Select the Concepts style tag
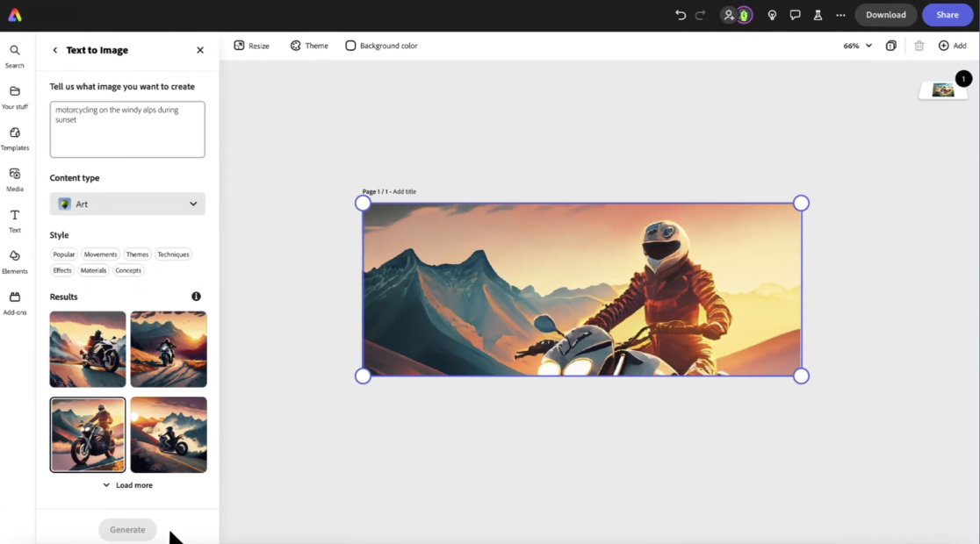Image resolution: width=980 pixels, height=544 pixels. (128, 270)
